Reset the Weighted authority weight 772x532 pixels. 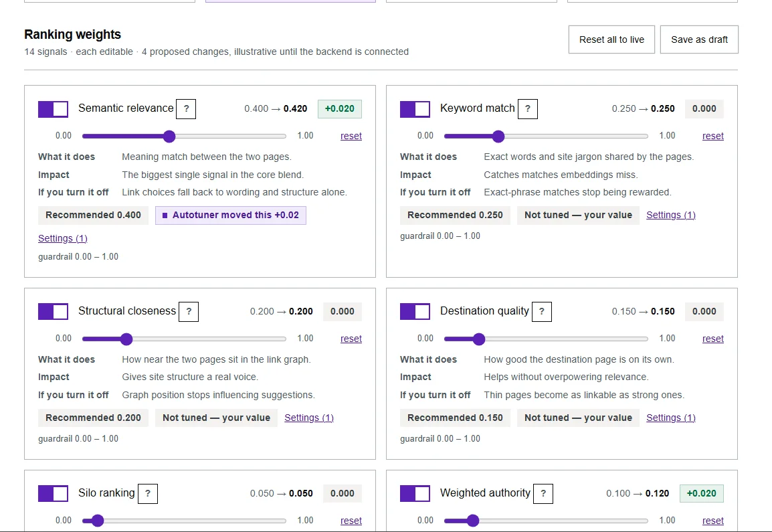tap(713, 521)
